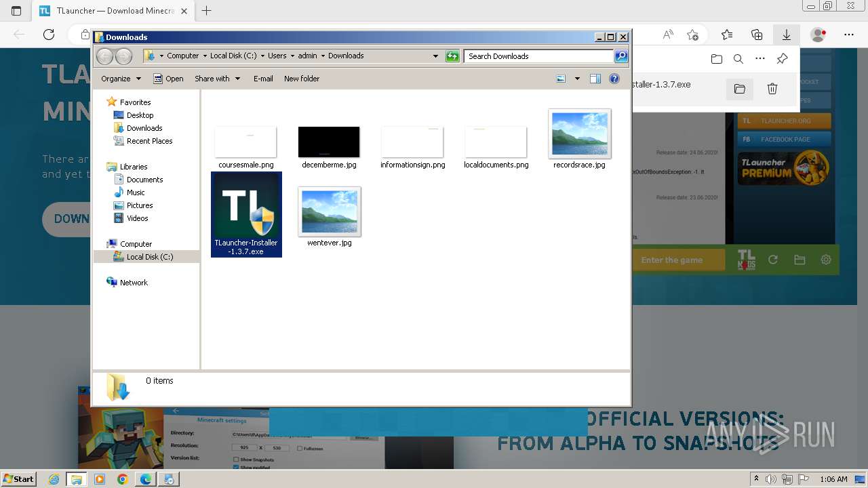Select the coursesmale.png file
Viewport: 868px width, 488px height.
coord(245,147)
